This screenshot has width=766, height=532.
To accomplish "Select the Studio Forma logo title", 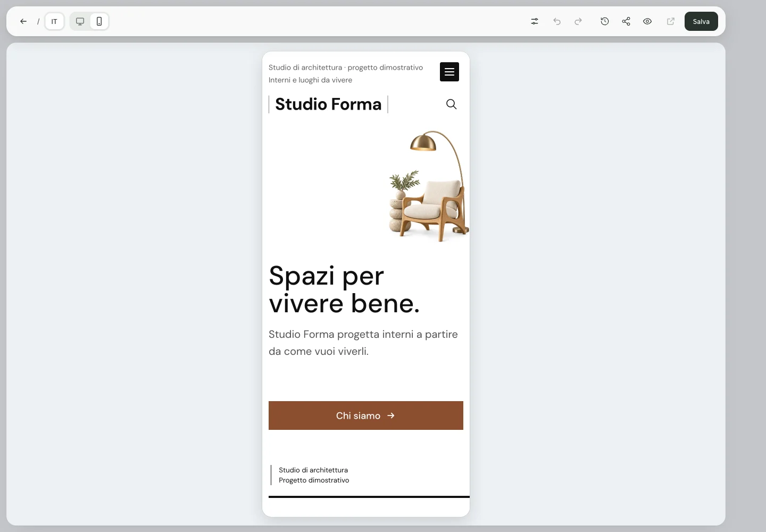I will coord(328,104).
